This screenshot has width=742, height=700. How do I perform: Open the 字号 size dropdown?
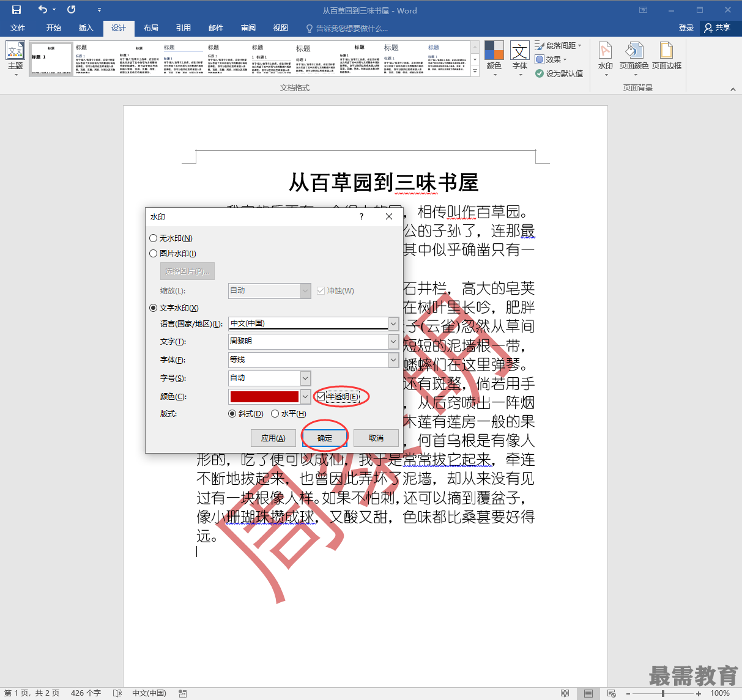click(x=305, y=378)
